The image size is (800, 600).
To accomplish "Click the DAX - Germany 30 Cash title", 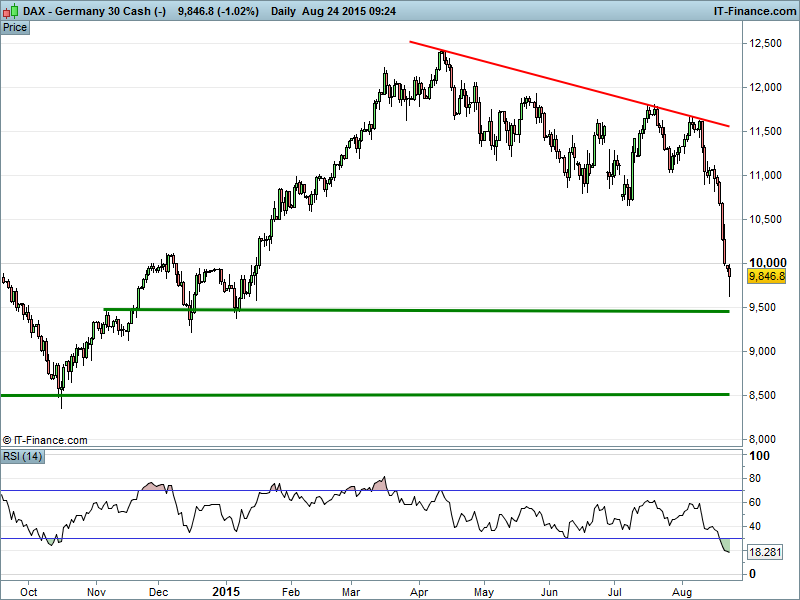I will point(87,11).
